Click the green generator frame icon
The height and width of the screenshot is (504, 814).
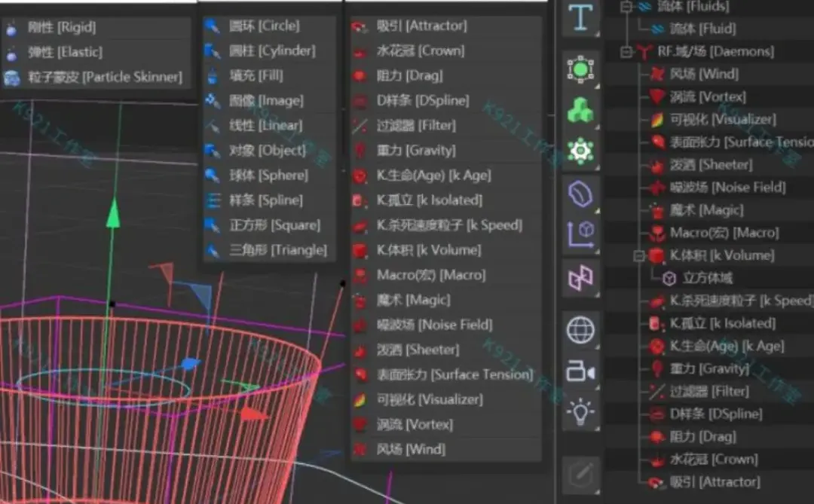580,69
